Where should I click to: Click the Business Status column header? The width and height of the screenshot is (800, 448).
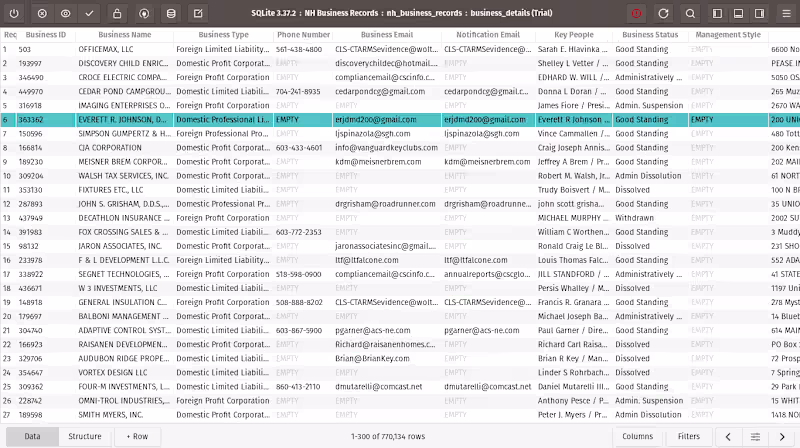650,35
